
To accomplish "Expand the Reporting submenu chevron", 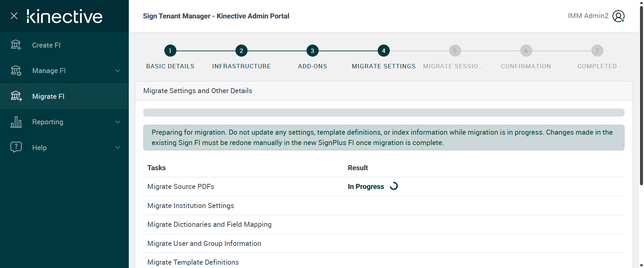I will click(x=118, y=122).
